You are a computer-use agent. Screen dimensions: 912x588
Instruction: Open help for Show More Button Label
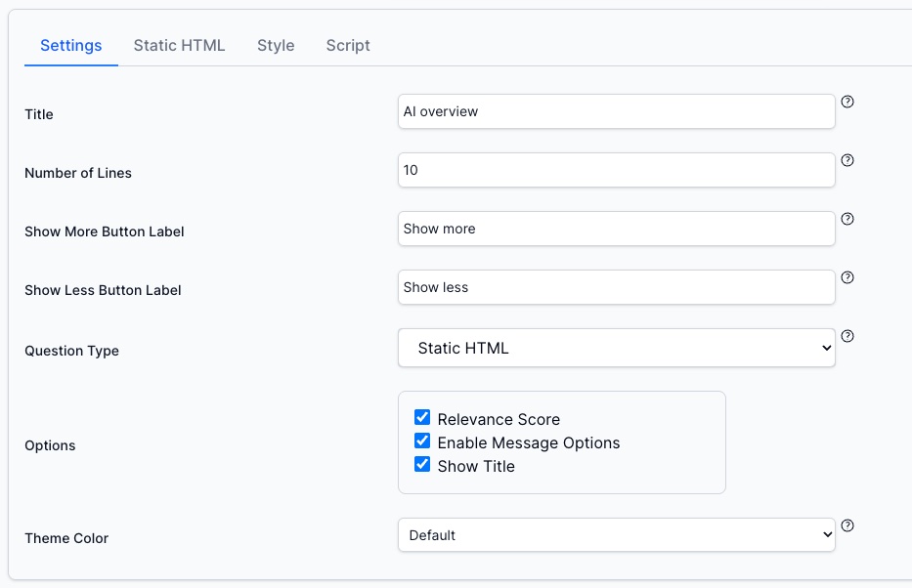click(x=847, y=219)
